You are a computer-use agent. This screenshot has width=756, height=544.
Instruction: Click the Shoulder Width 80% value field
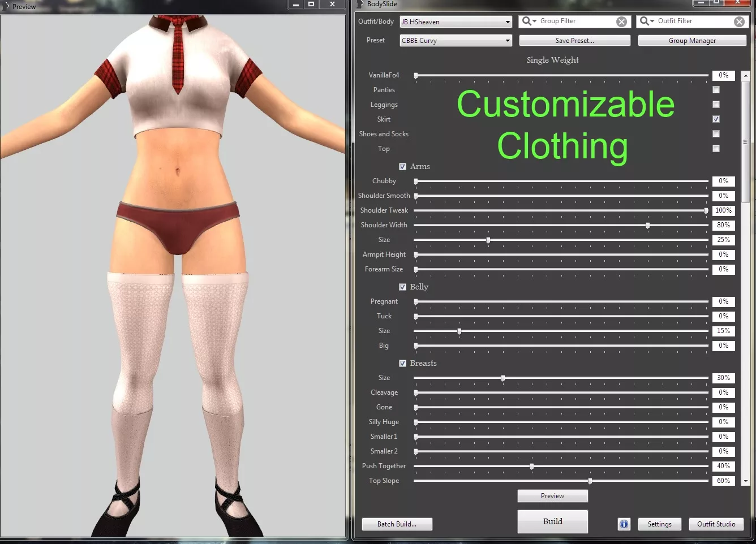(x=723, y=225)
